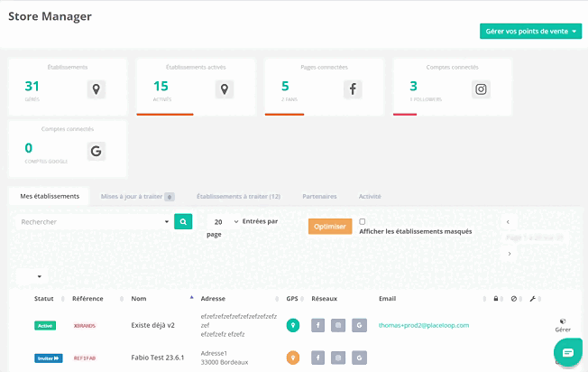This screenshot has height=372, width=588.
Task: Open the Activité tab
Action: [370, 196]
